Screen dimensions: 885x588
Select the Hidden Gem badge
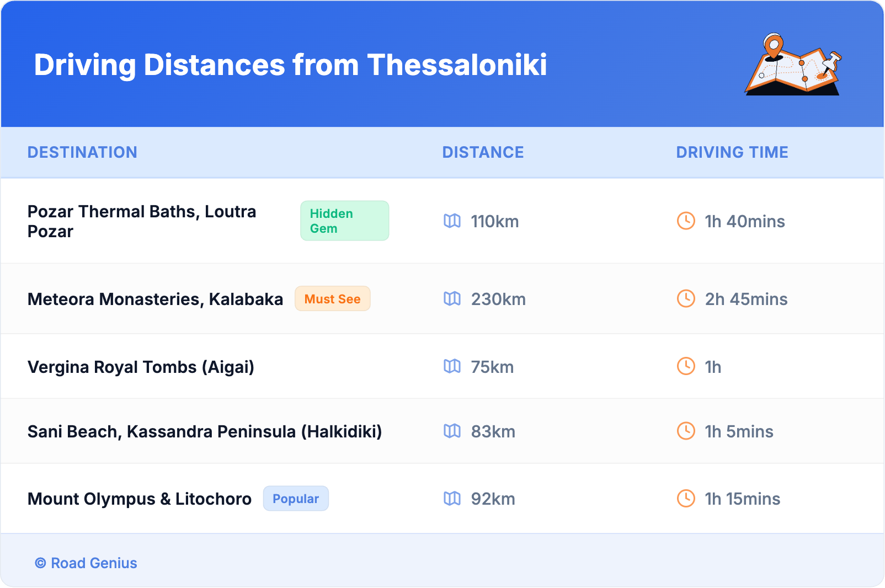click(x=344, y=221)
